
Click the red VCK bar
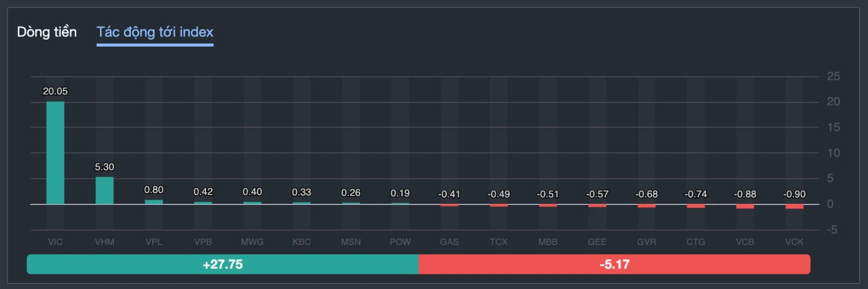point(794,207)
